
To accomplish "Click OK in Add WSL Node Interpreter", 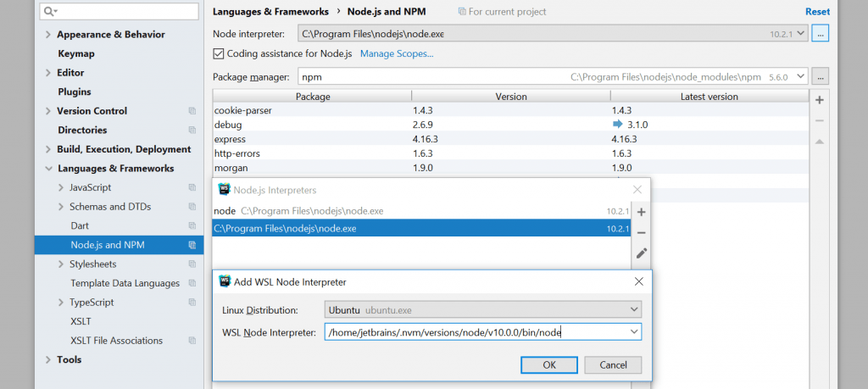I will point(549,364).
